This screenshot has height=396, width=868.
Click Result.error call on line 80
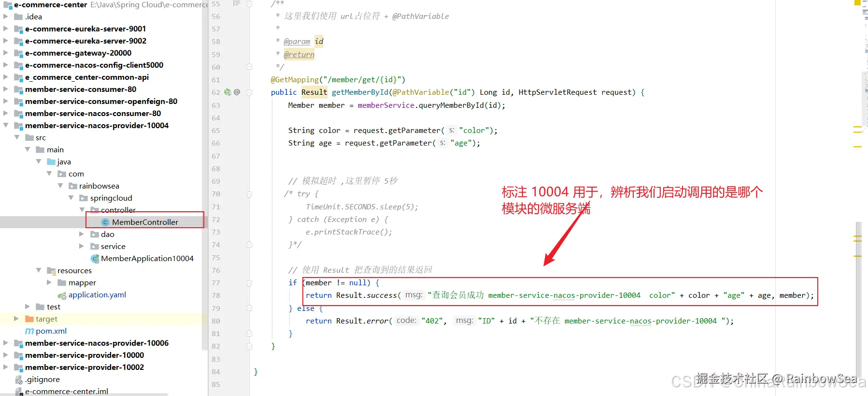point(362,321)
